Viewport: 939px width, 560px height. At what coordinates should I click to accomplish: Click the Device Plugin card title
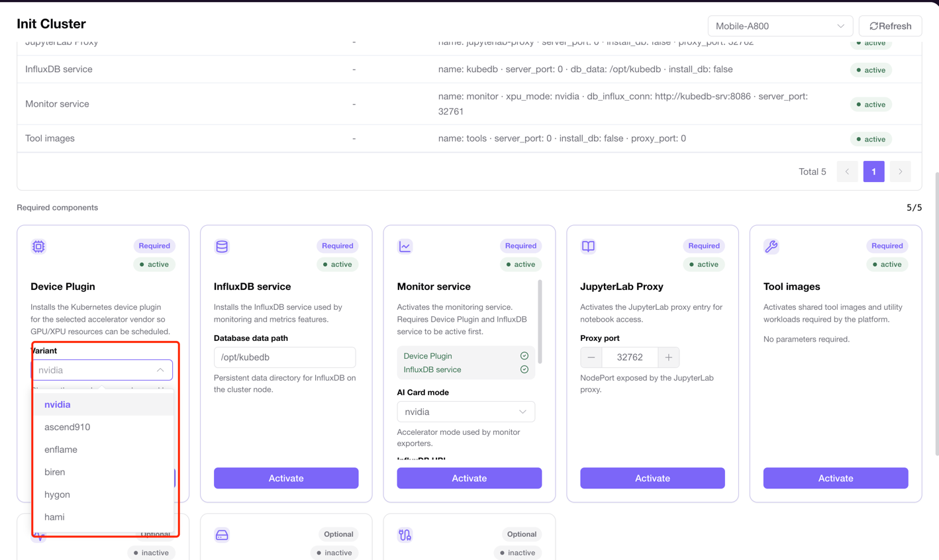(x=63, y=287)
